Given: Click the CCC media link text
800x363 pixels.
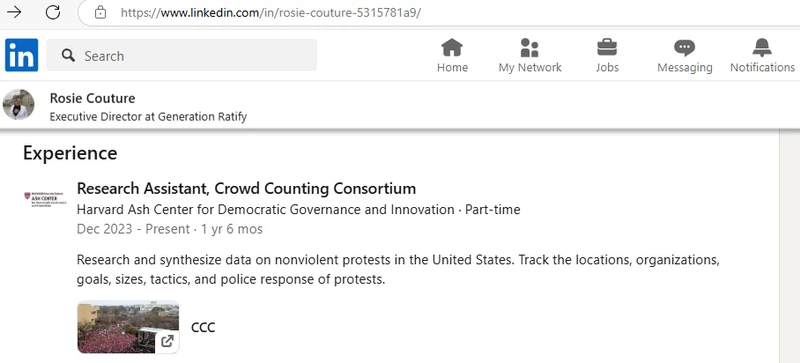Looking at the screenshot, I should coord(203,327).
